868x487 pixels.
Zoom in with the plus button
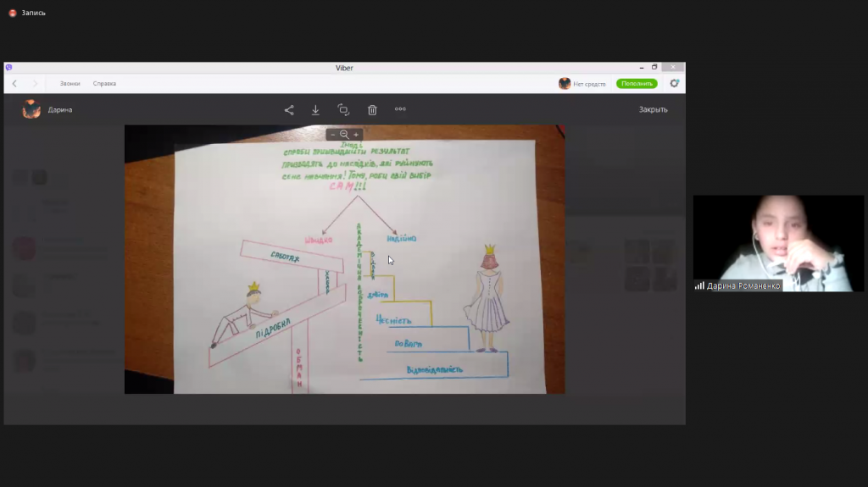click(356, 135)
